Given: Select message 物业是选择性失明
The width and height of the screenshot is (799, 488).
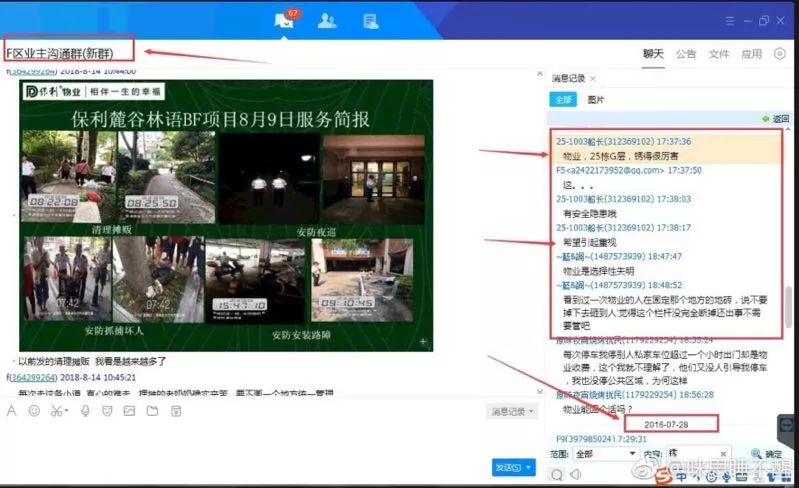Looking at the screenshot, I should 598,271.
